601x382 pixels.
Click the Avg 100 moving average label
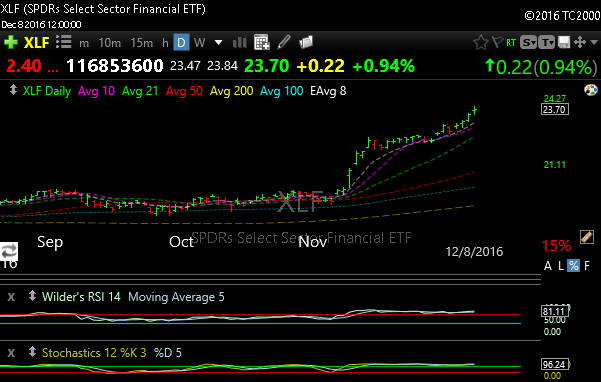pyautogui.click(x=282, y=91)
